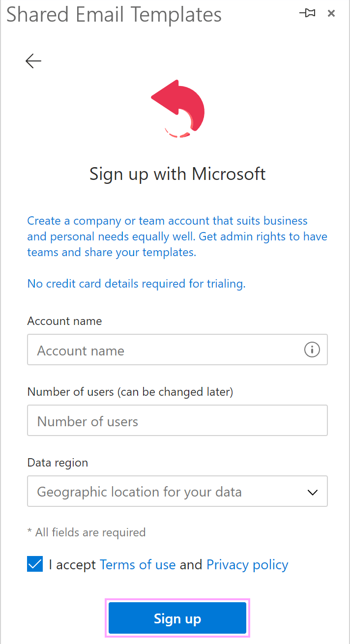Pin the Shared Email Templates pane
Screen dimensions: 350x644
coord(307,13)
